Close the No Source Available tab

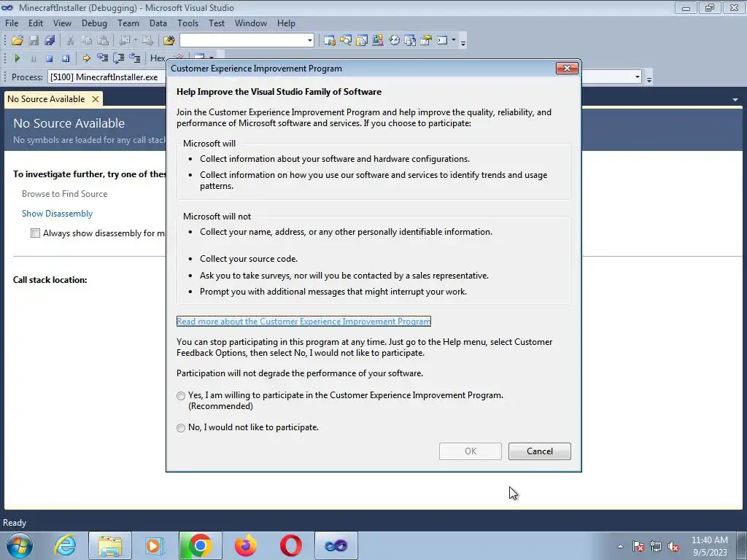click(x=96, y=99)
